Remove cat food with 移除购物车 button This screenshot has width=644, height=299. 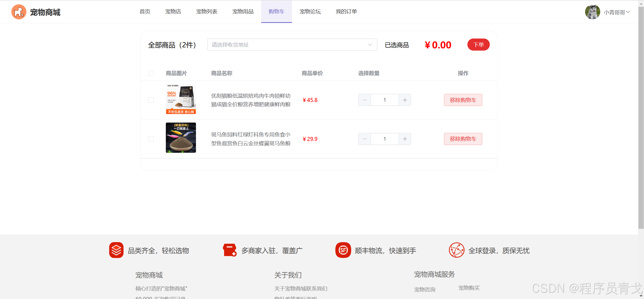463,100
